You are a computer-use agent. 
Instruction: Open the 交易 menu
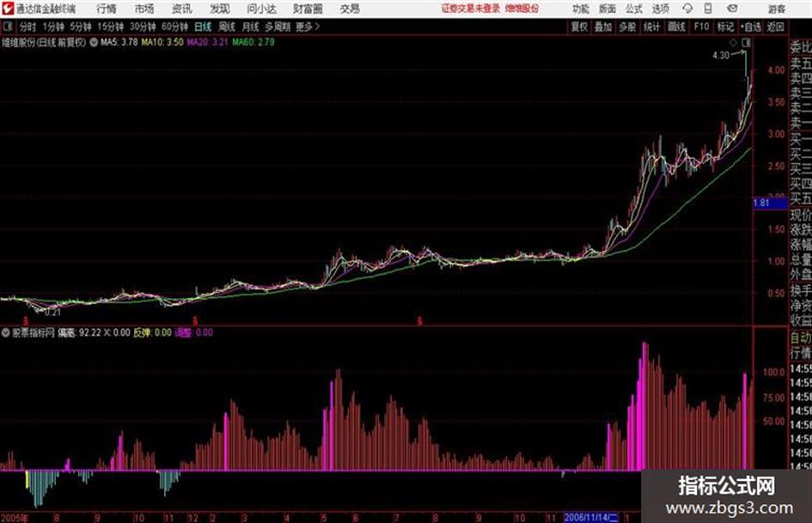(x=350, y=9)
